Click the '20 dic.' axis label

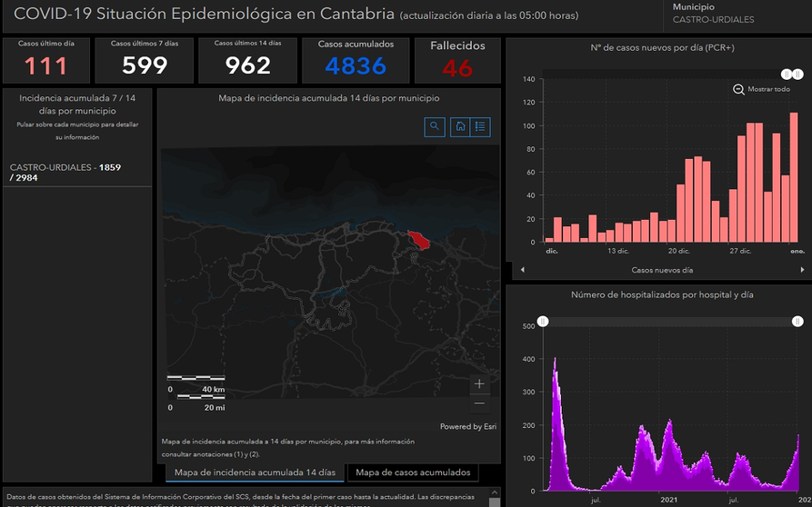click(x=678, y=251)
